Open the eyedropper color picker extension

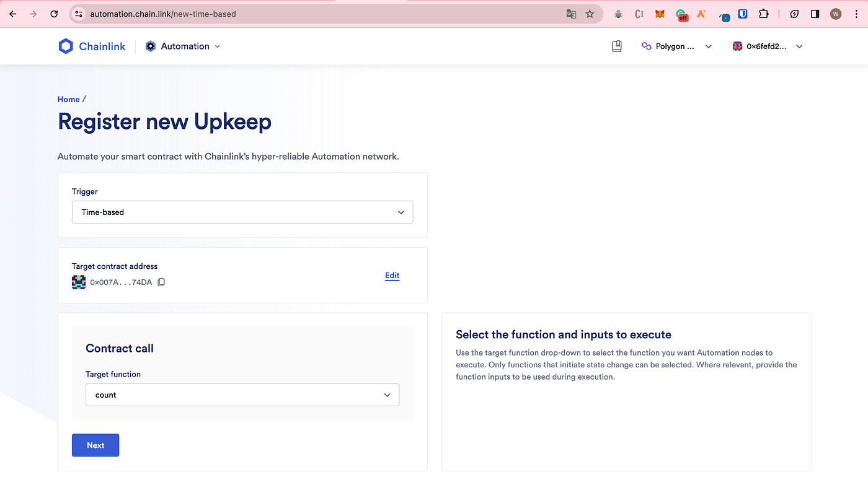point(723,15)
